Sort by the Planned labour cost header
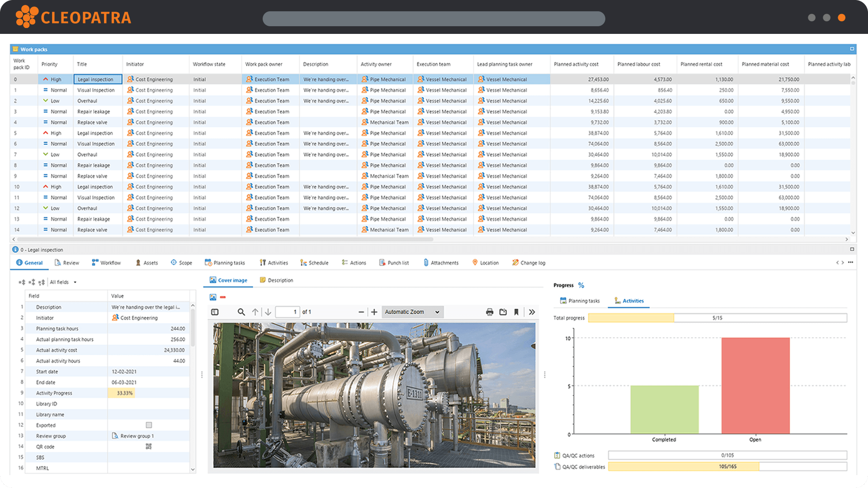Image resolution: width=868 pixels, height=488 pixels. point(639,64)
